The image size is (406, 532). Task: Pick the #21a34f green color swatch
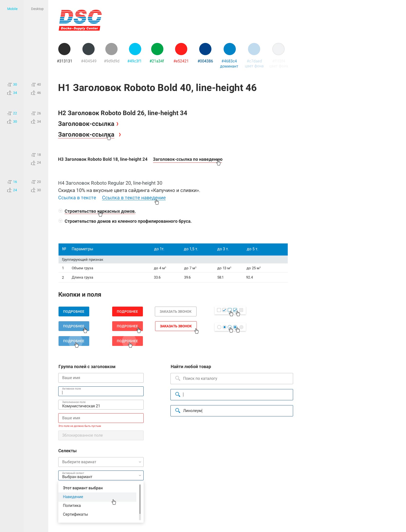(x=157, y=49)
